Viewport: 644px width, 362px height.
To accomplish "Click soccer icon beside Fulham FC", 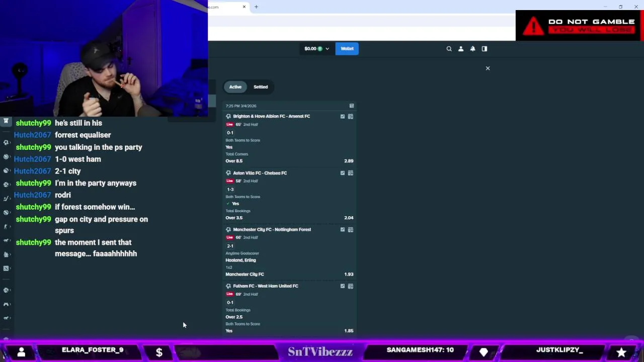I will [228, 286].
